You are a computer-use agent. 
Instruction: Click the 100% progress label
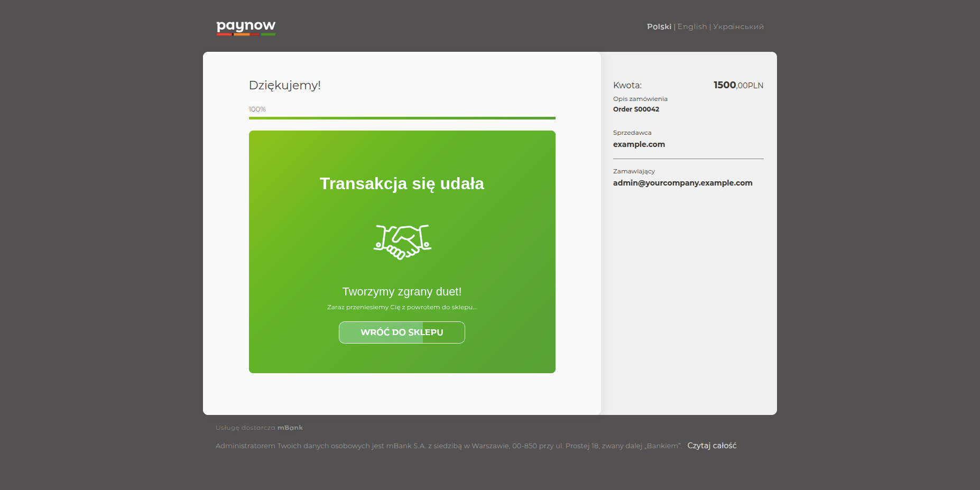(257, 109)
